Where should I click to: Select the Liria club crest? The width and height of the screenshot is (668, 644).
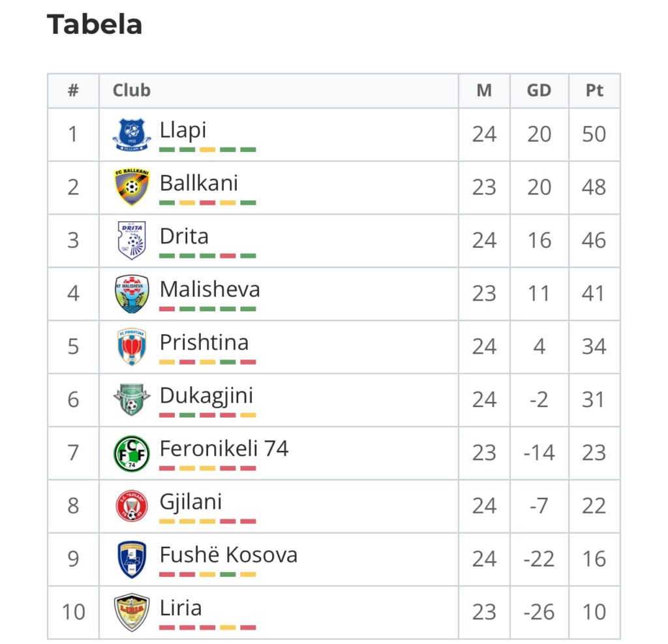point(132,612)
